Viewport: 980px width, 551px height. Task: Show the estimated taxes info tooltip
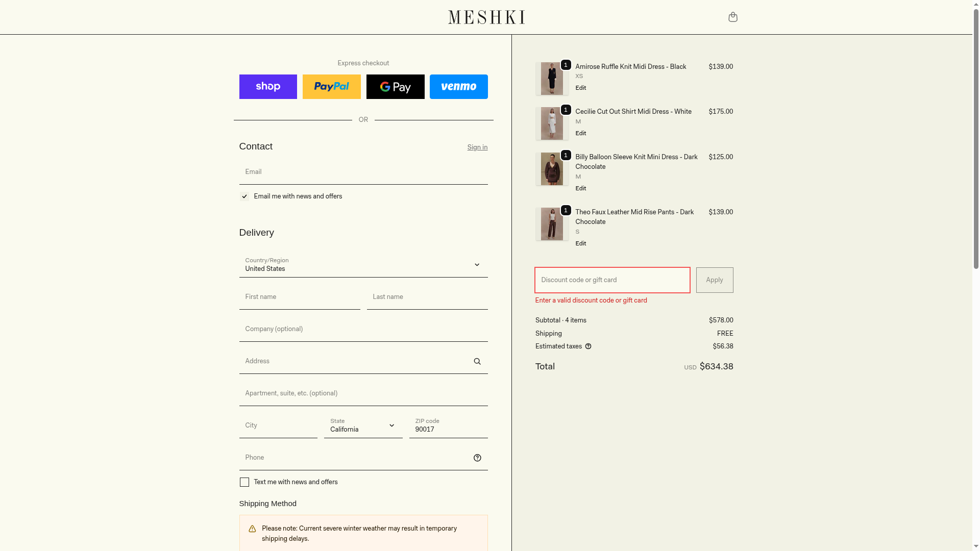click(588, 346)
